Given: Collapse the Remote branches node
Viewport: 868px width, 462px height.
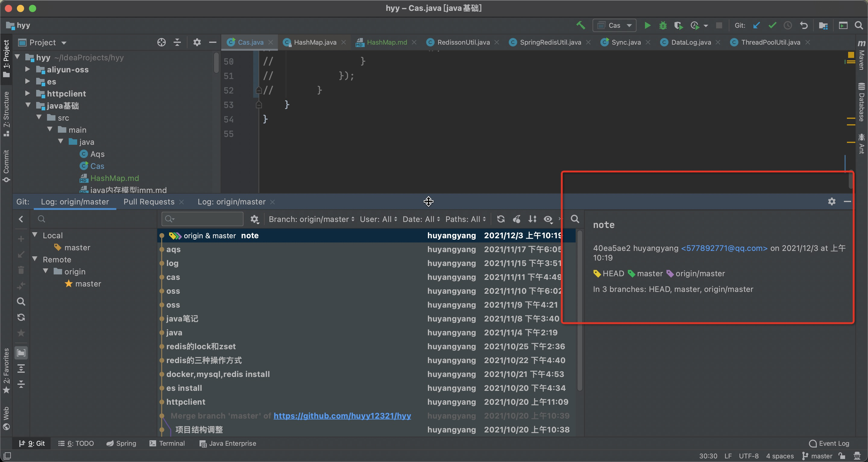Looking at the screenshot, I should point(35,259).
